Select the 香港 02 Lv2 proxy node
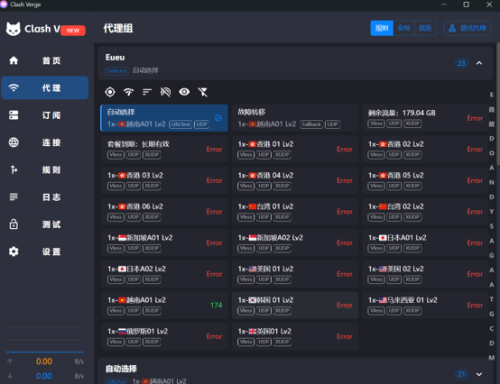This screenshot has height=384, width=500. [x=425, y=149]
